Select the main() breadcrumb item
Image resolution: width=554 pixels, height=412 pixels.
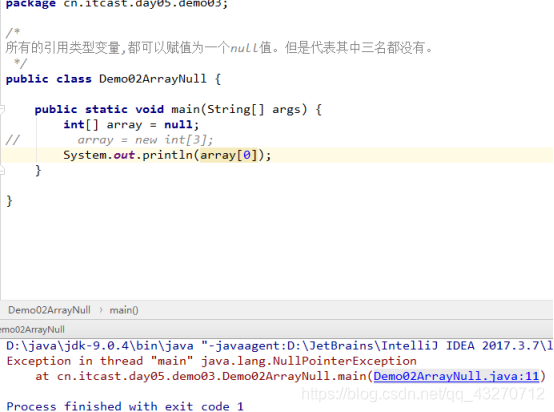pyautogui.click(x=124, y=310)
